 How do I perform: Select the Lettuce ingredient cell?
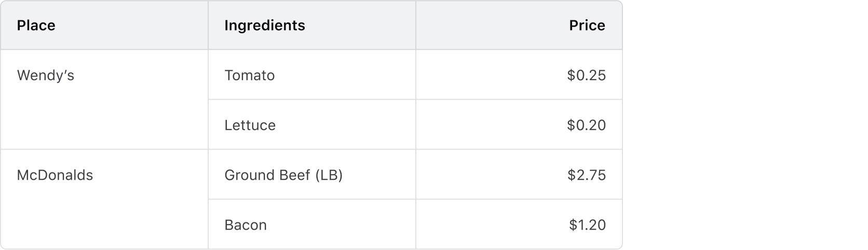[x=250, y=125]
